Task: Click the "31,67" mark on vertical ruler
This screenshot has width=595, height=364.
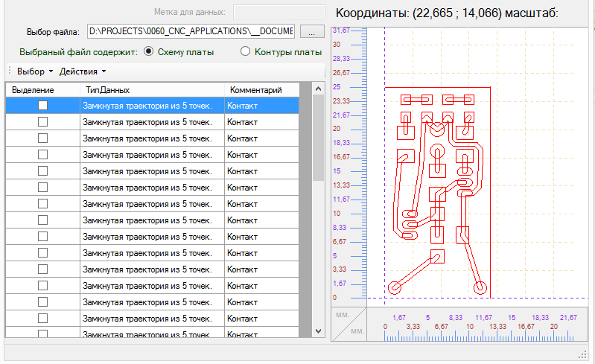Action: click(x=341, y=30)
